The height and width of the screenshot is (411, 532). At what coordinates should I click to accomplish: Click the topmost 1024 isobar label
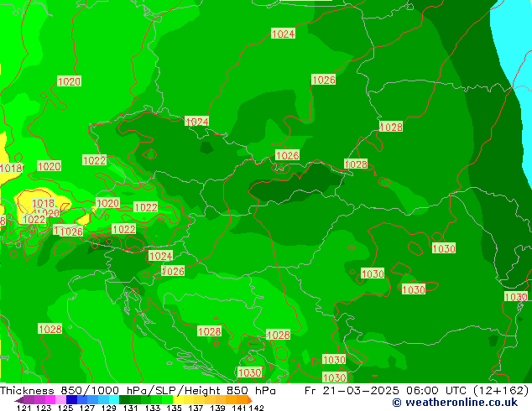tap(284, 34)
